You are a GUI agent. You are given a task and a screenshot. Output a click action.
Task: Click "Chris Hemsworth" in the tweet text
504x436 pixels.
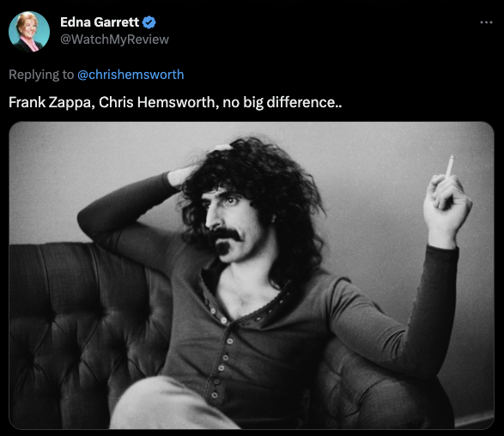coord(159,102)
